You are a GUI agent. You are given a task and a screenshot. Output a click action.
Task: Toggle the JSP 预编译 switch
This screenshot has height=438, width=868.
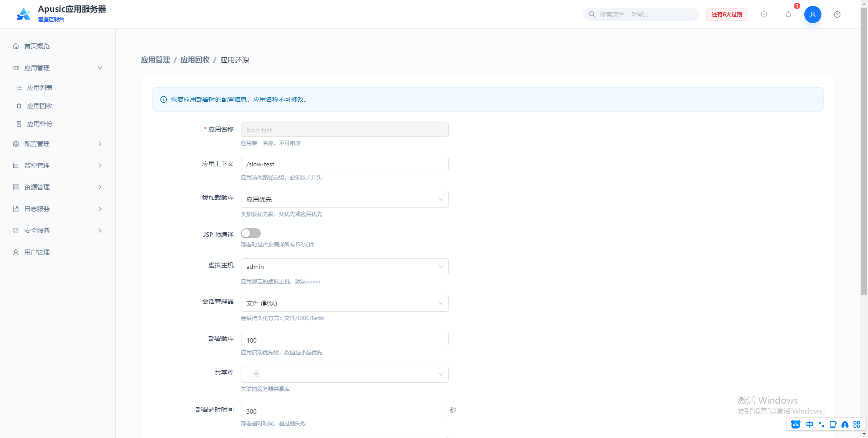click(x=251, y=233)
